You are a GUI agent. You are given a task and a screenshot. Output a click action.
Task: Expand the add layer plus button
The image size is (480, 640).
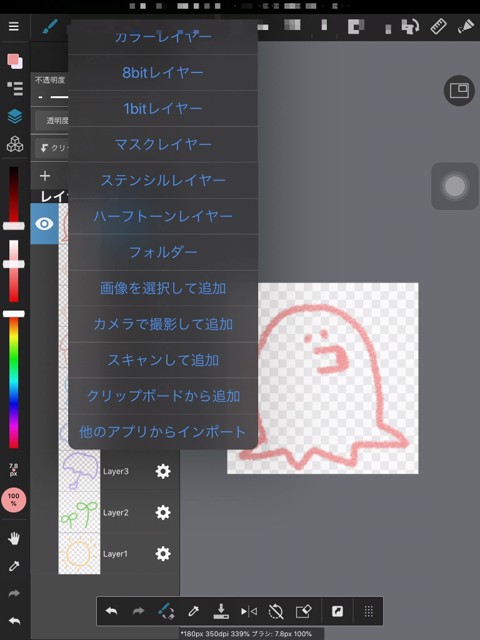pyautogui.click(x=45, y=176)
